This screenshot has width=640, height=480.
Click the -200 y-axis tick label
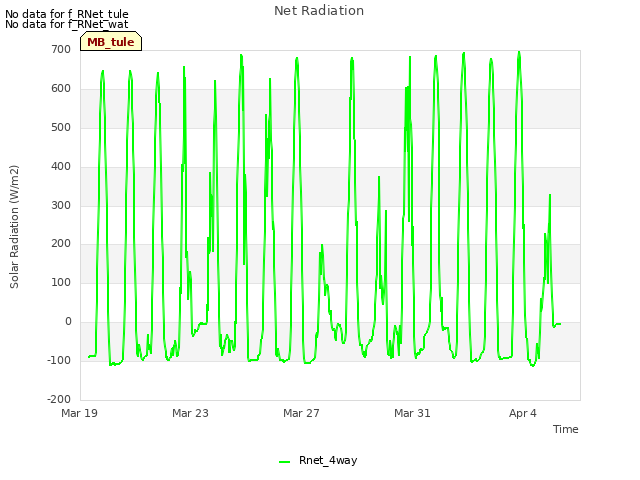click(59, 399)
